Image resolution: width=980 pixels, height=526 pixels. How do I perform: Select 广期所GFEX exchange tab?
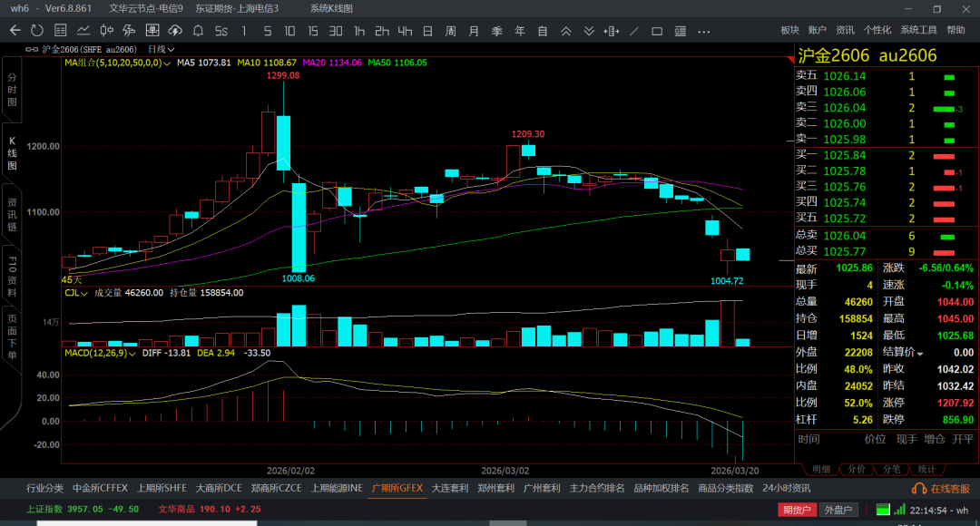point(397,488)
